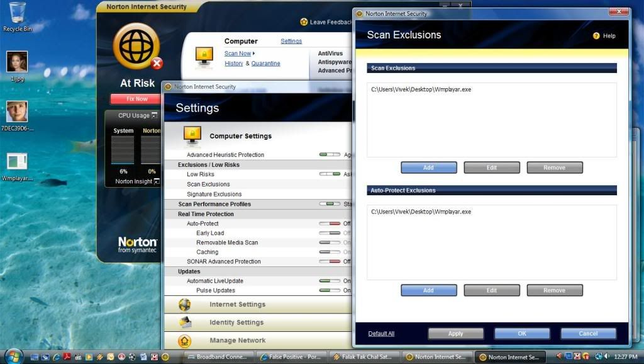The height and width of the screenshot is (364, 644).
Task: Open the Quarantine link
Action: (x=266, y=64)
